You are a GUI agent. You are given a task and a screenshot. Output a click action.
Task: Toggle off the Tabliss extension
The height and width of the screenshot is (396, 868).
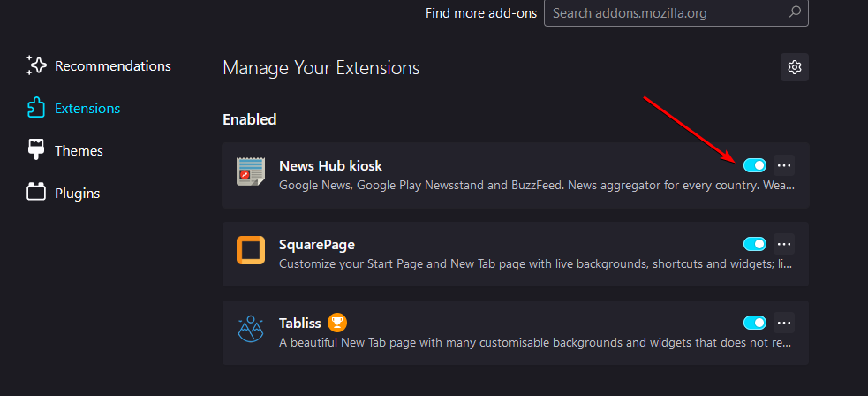click(754, 323)
